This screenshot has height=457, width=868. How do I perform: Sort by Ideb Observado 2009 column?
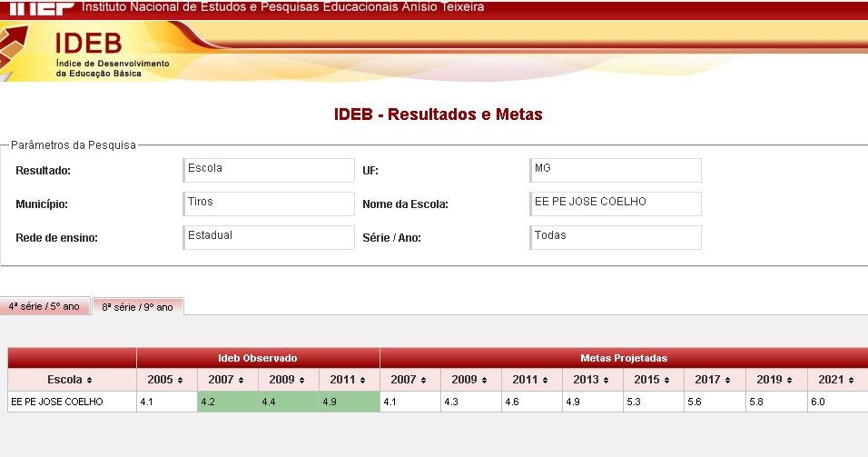pyautogui.click(x=289, y=380)
